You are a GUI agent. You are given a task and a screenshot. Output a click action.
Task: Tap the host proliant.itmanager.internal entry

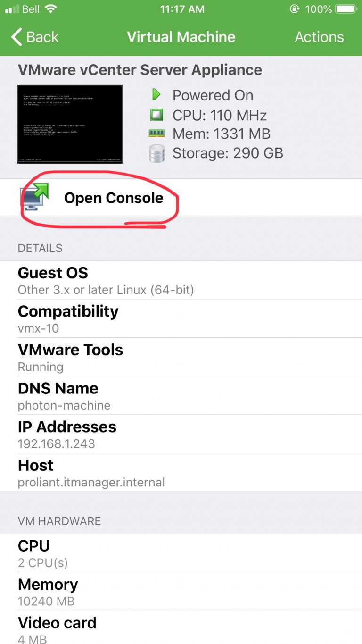91,482
